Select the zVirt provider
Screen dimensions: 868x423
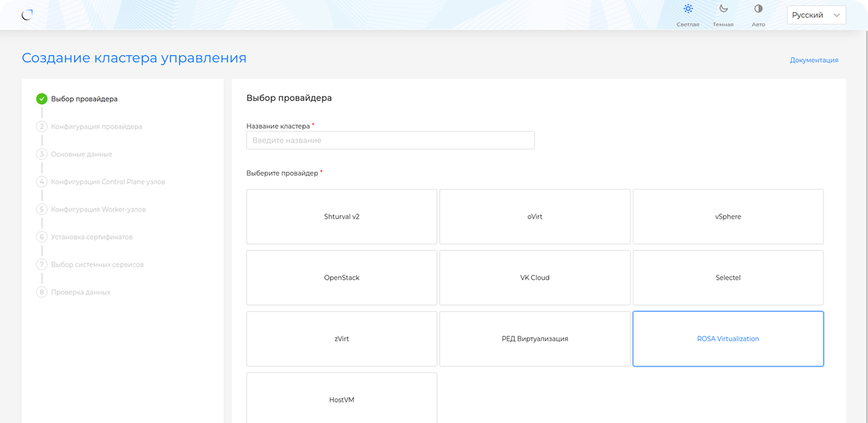[x=342, y=339]
